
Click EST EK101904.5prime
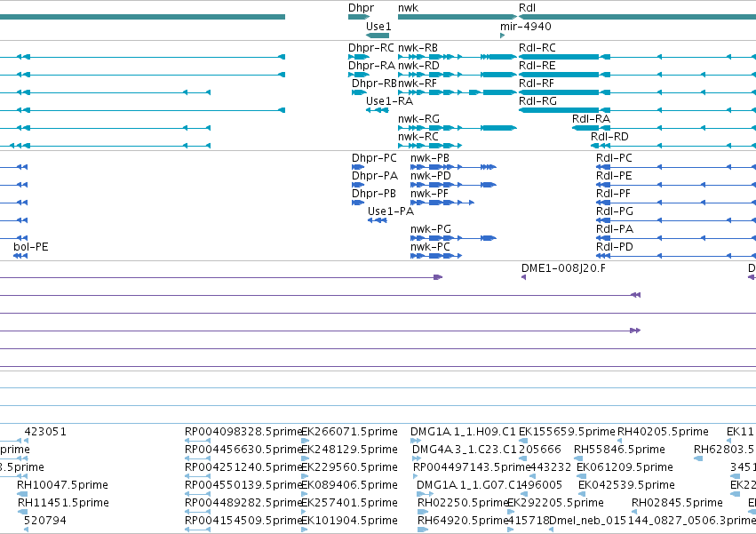tap(349, 521)
